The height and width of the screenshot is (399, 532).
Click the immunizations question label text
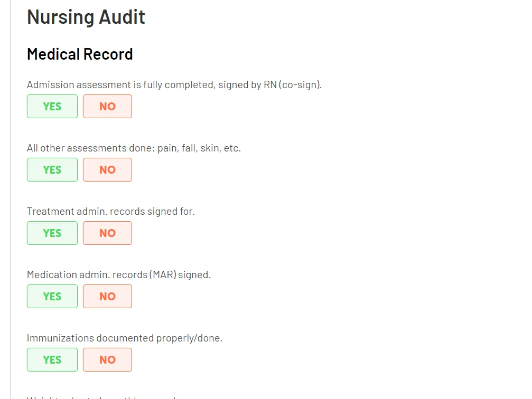(125, 338)
